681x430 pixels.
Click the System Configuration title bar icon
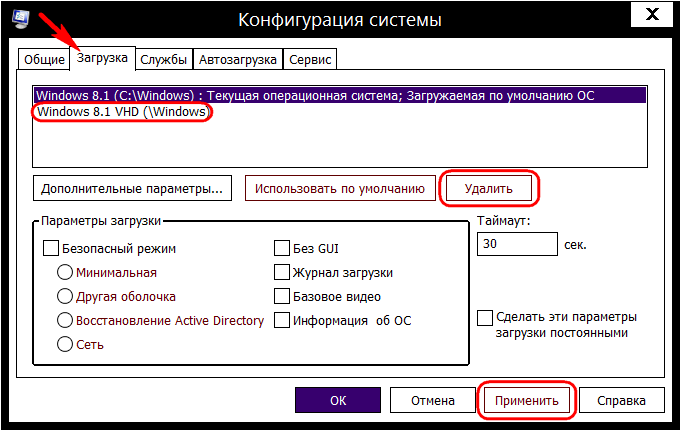pyautogui.click(x=20, y=19)
